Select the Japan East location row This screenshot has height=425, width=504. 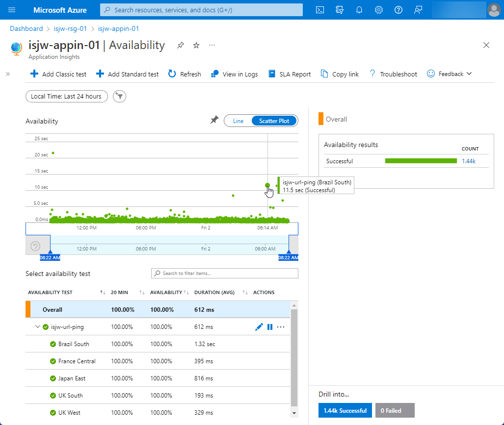tap(158, 378)
